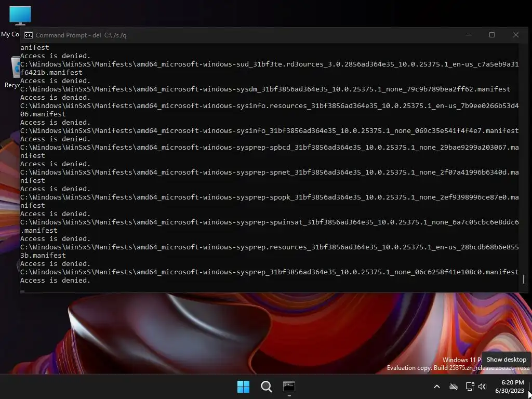Minimize the Command Prompt window
The image size is (532, 399).
click(469, 35)
